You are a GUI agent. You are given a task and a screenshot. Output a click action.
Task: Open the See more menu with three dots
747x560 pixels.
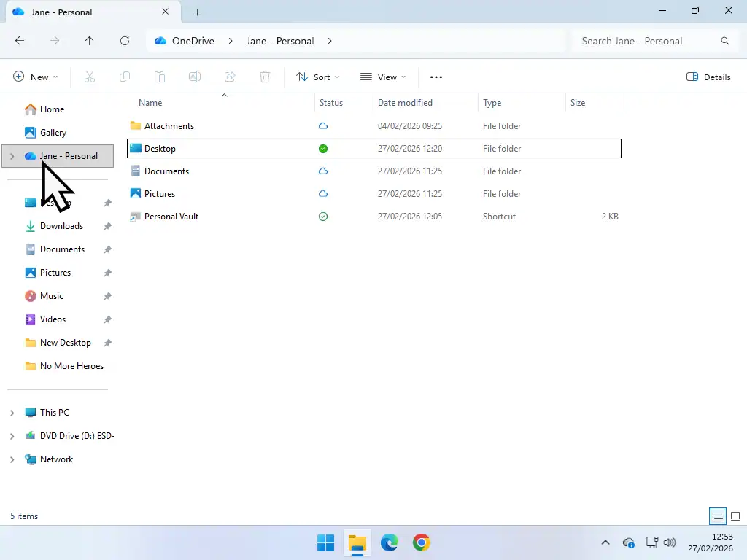coord(436,77)
